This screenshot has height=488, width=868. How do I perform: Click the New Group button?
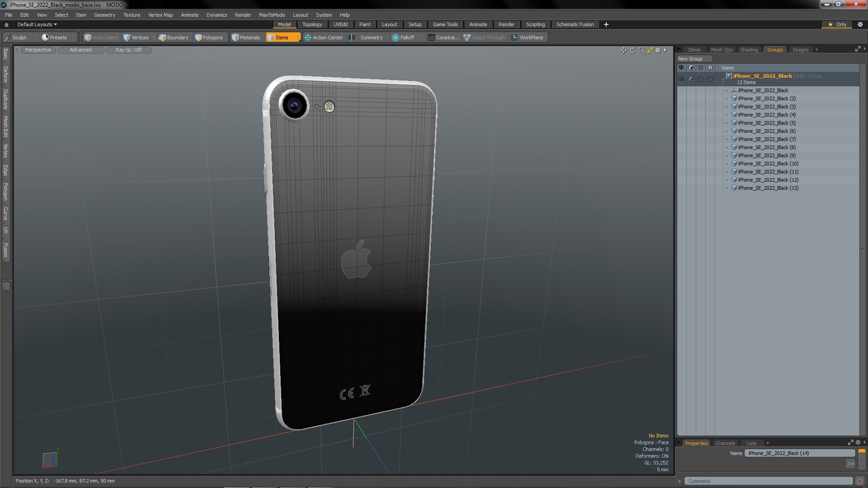click(x=694, y=59)
